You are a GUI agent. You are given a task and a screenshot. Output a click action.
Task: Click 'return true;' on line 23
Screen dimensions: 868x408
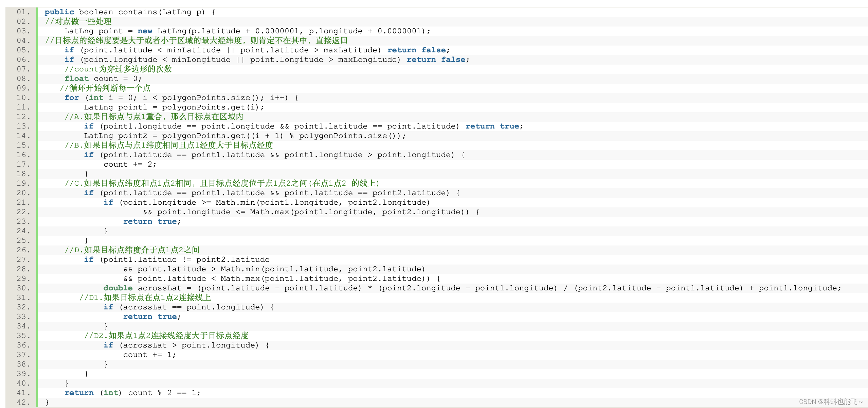click(152, 222)
